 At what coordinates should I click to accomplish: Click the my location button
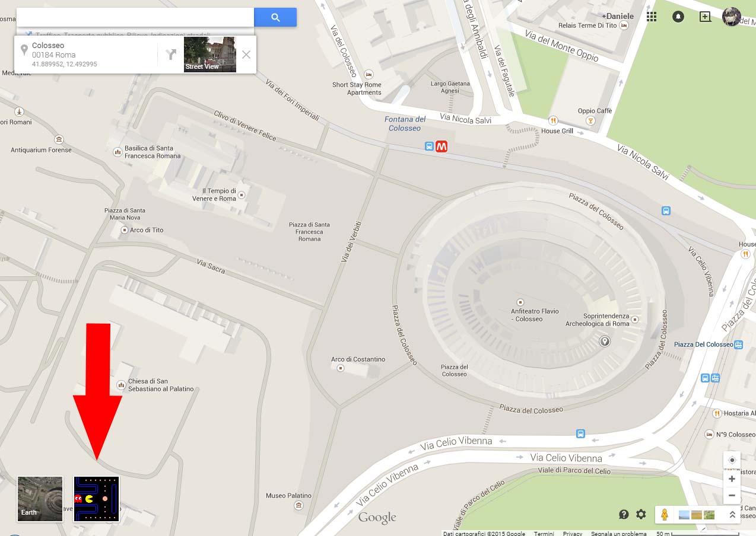coord(732,460)
